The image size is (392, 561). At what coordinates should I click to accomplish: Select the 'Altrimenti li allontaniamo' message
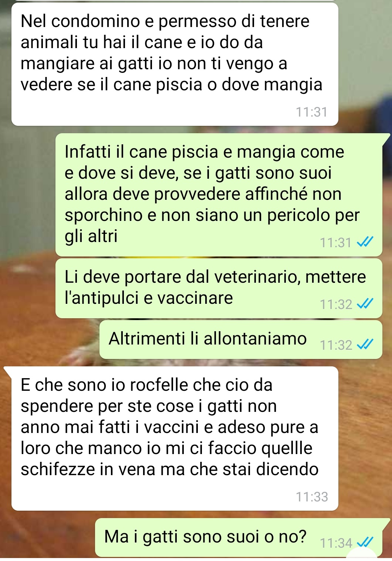tap(241, 339)
